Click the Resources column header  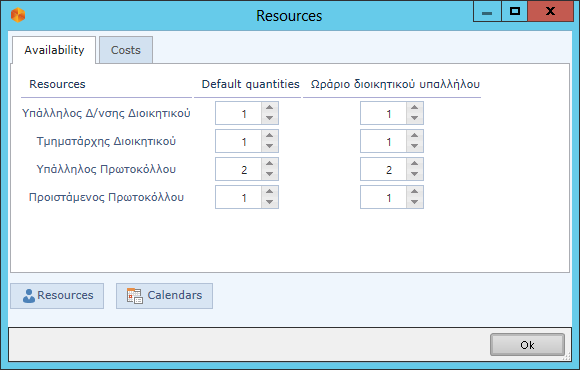[x=57, y=84]
